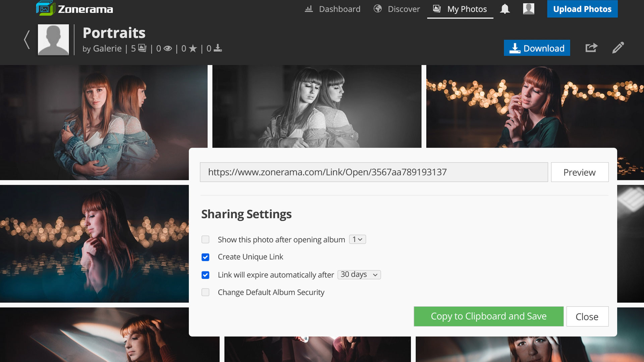Open the user profile avatar menu

coord(529,9)
